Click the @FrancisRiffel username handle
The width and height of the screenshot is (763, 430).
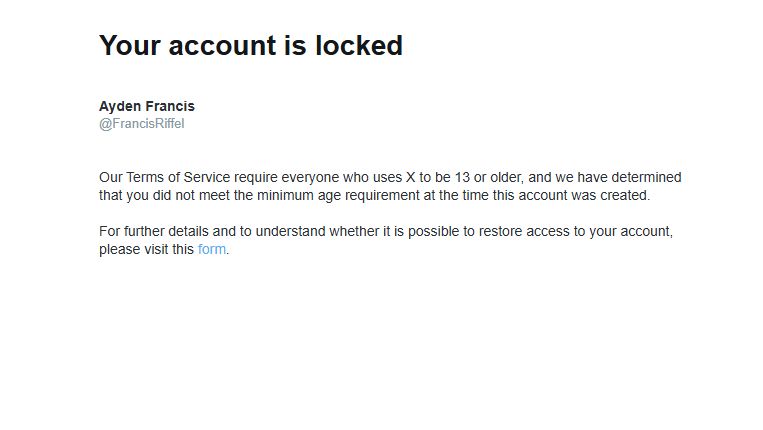142,124
